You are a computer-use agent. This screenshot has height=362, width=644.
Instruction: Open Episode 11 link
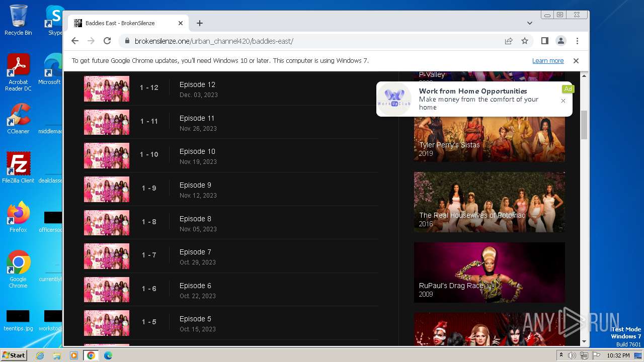point(197,118)
